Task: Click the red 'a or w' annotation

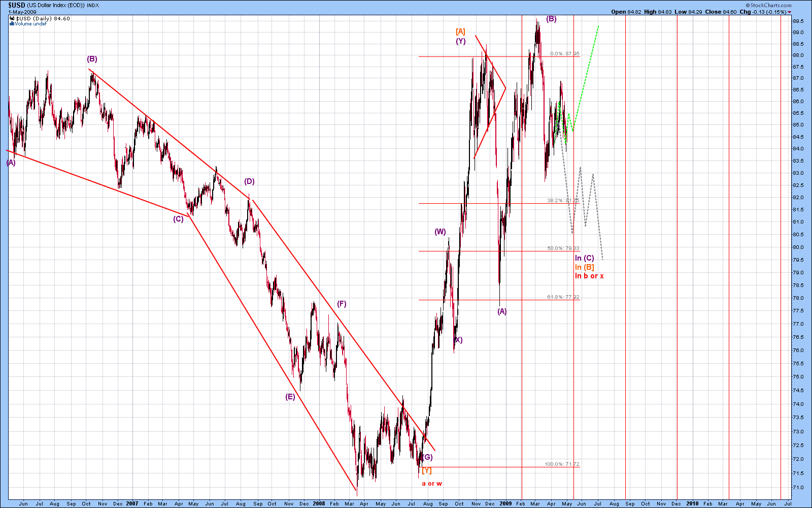Action: coord(432,484)
